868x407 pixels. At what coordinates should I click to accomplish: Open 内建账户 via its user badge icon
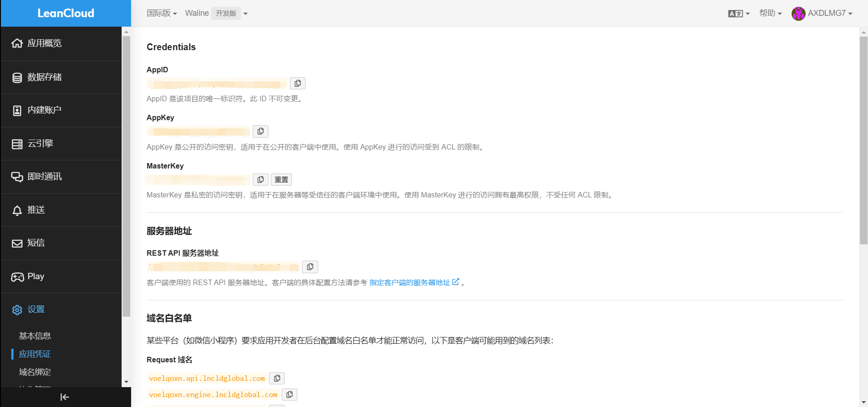[x=17, y=111]
